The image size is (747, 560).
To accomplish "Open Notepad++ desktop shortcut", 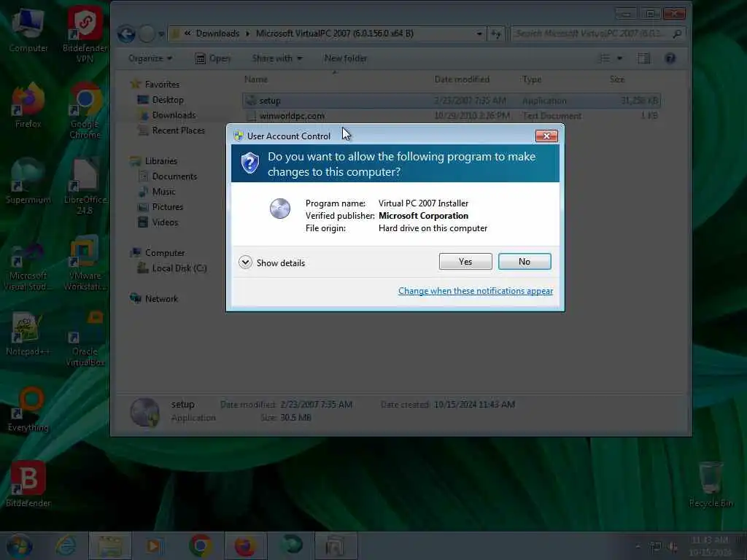I will click(28, 333).
